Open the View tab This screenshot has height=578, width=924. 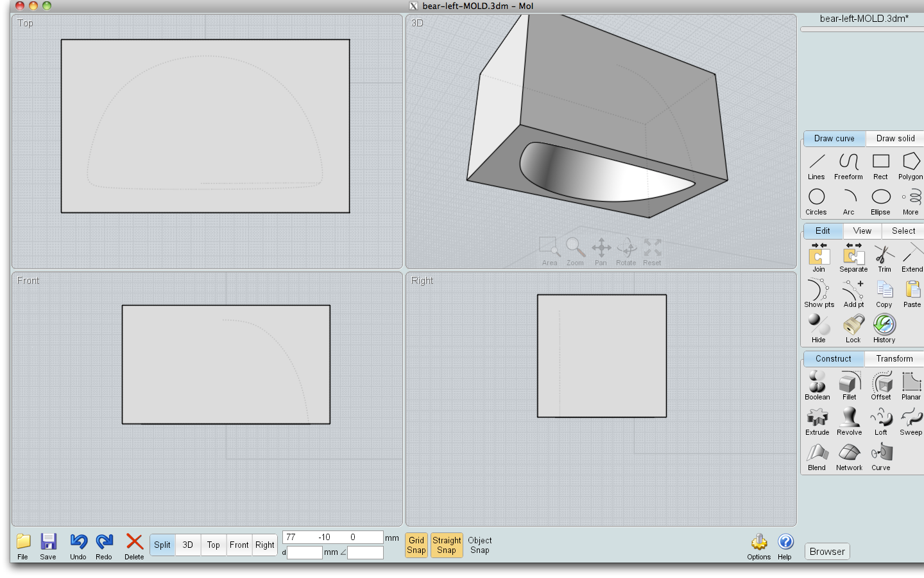point(862,231)
